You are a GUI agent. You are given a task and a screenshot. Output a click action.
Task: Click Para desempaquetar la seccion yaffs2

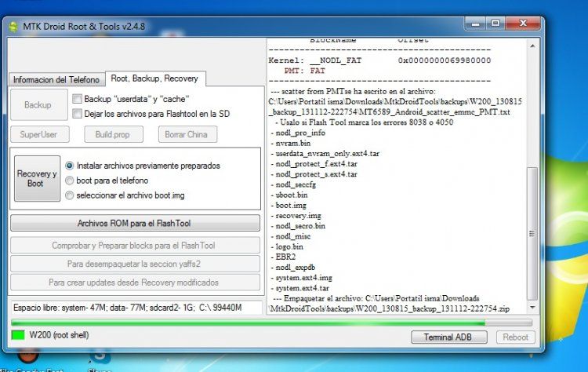[x=135, y=264]
